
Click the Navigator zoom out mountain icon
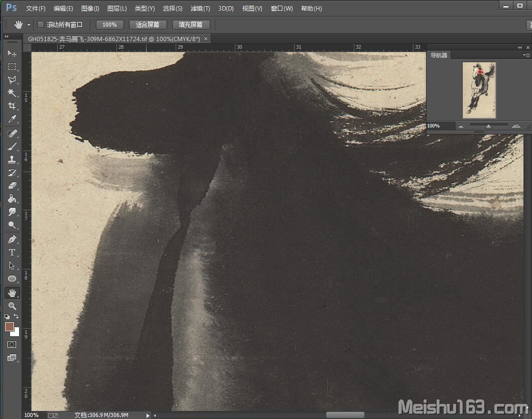(461, 126)
